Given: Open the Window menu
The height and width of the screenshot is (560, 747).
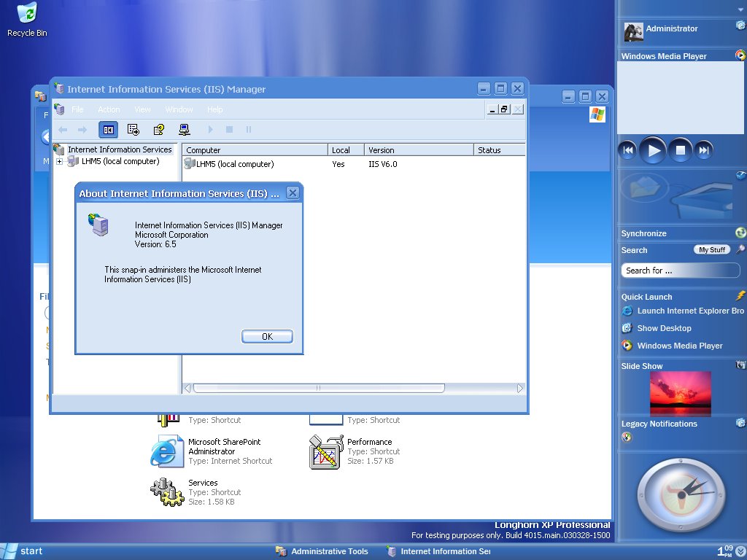Looking at the screenshot, I should pos(179,109).
